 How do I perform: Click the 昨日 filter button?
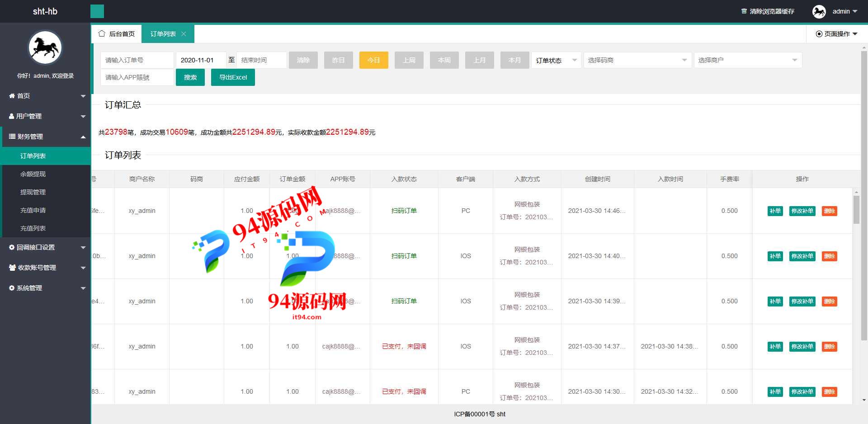(339, 60)
